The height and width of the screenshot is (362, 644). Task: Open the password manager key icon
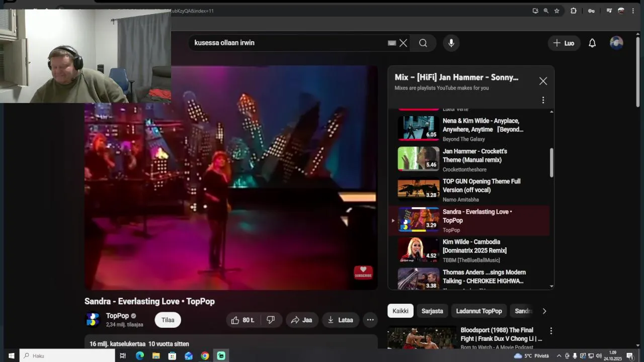pos(591,11)
